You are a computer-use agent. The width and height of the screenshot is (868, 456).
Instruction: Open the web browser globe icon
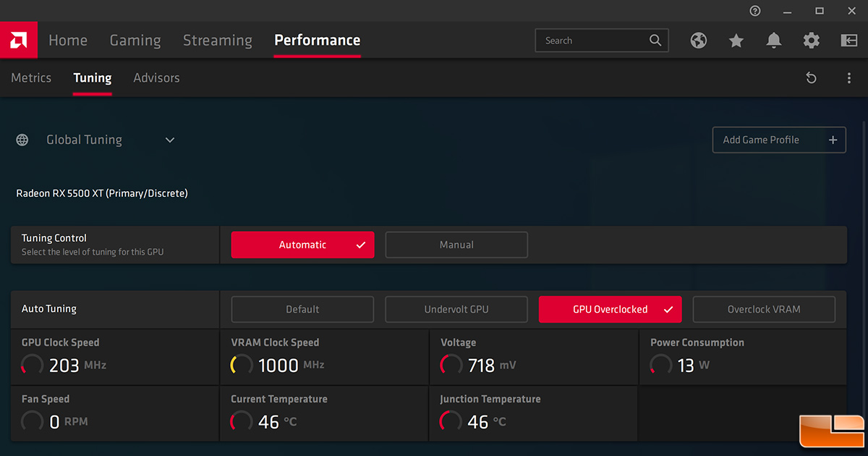click(x=699, y=41)
